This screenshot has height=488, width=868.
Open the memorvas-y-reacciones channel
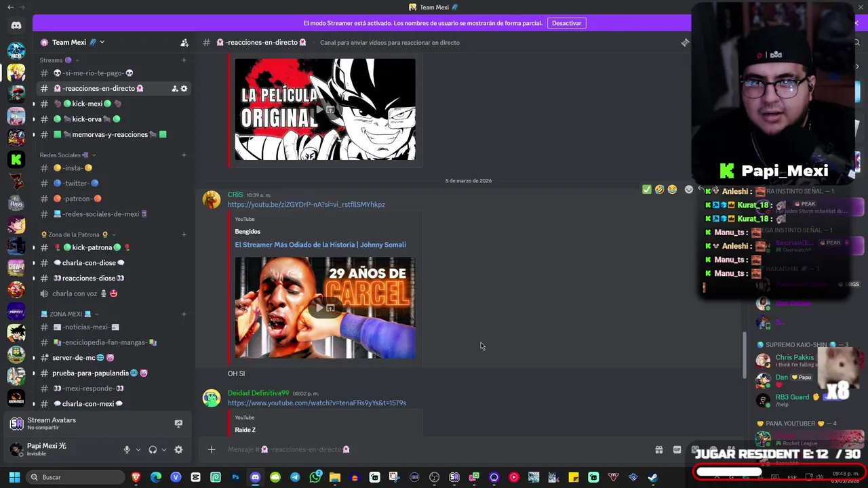pyautogui.click(x=113, y=134)
